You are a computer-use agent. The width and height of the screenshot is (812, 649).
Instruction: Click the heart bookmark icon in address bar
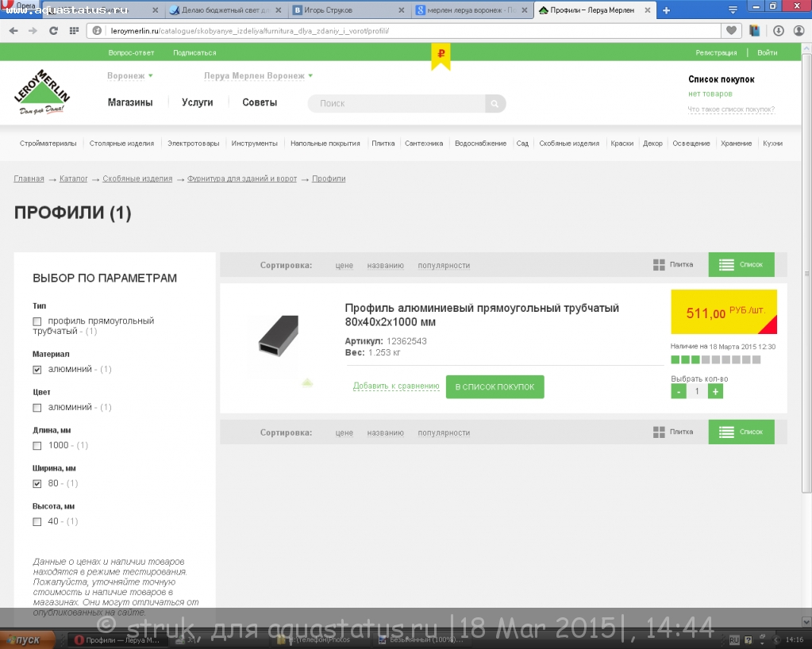point(731,30)
